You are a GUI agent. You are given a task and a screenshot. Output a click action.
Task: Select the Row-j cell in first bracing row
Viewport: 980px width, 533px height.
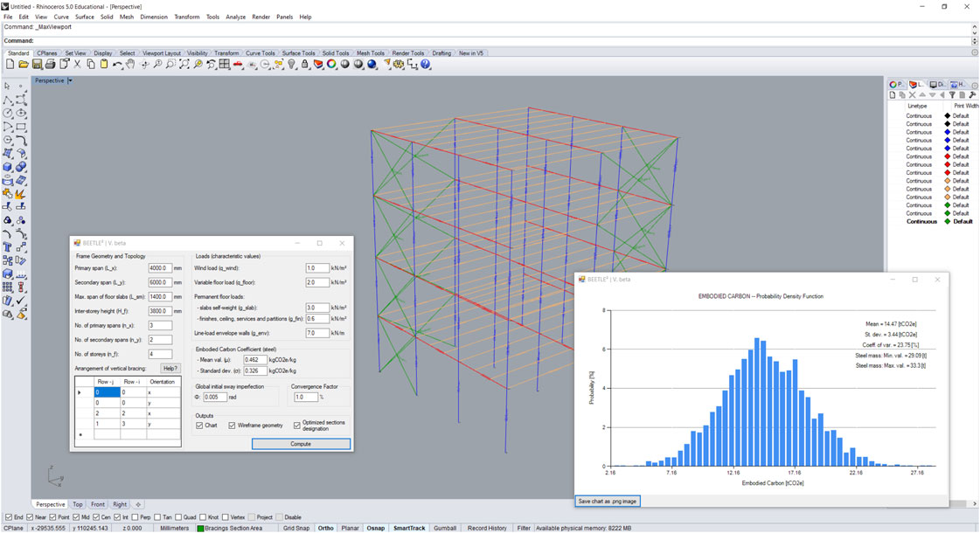[107, 392]
